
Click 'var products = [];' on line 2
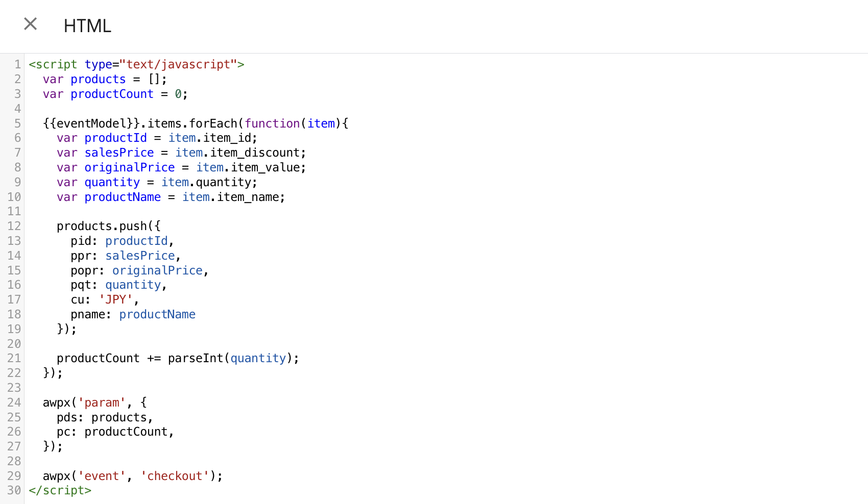(105, 79)
